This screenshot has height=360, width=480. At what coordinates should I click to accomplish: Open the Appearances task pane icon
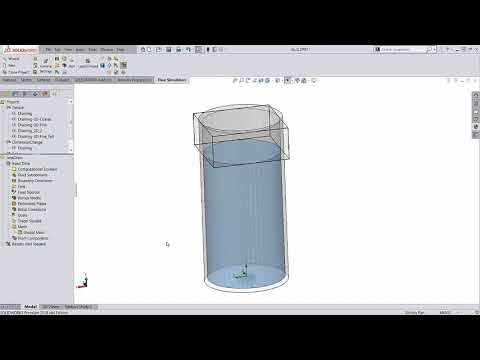tap(476, 127)
